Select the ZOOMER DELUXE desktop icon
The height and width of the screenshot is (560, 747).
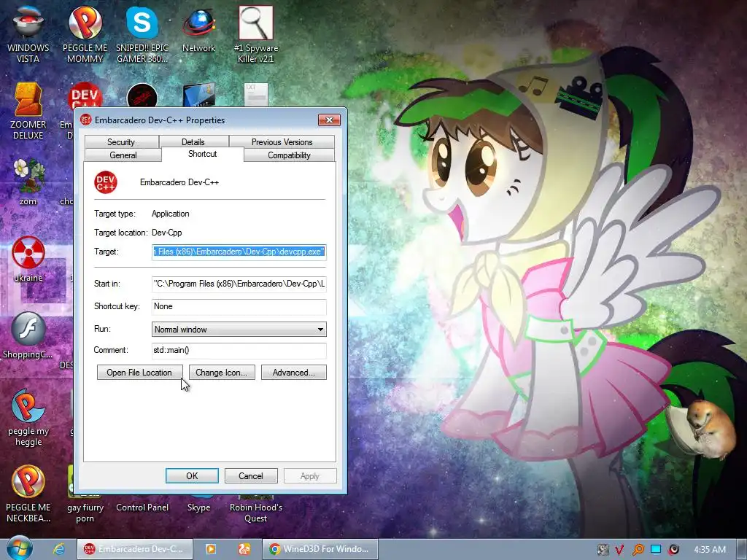[x=28, y=112]
